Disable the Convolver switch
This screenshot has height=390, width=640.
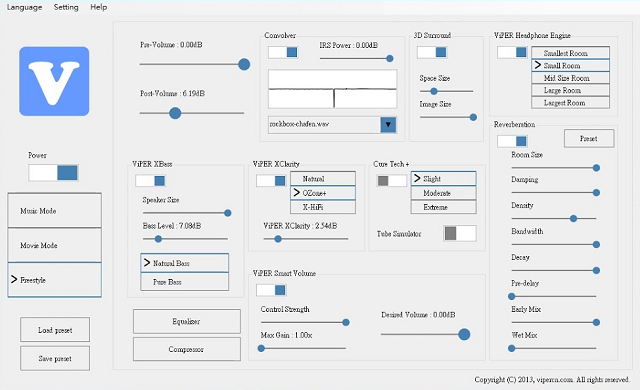click(283, 52)
